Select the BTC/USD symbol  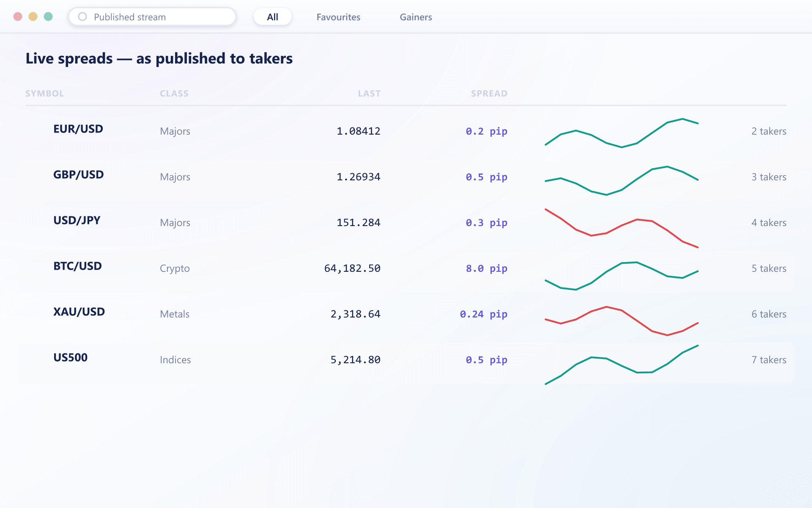(x=77, y=266)
